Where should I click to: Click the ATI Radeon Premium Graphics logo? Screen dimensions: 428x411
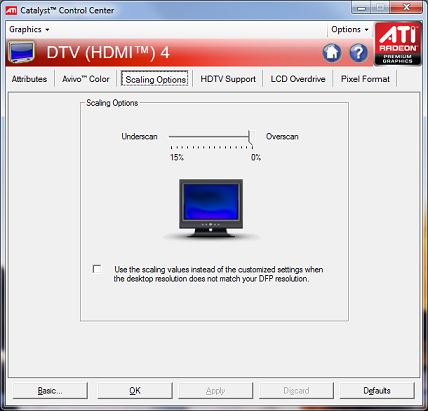click(x=398, y=44)
